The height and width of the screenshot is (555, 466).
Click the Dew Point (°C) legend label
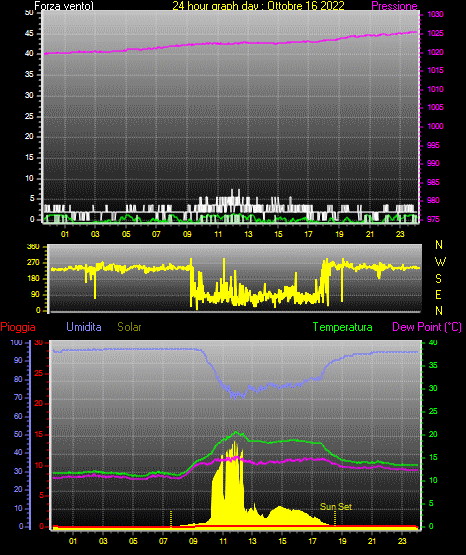pos(427,327)
